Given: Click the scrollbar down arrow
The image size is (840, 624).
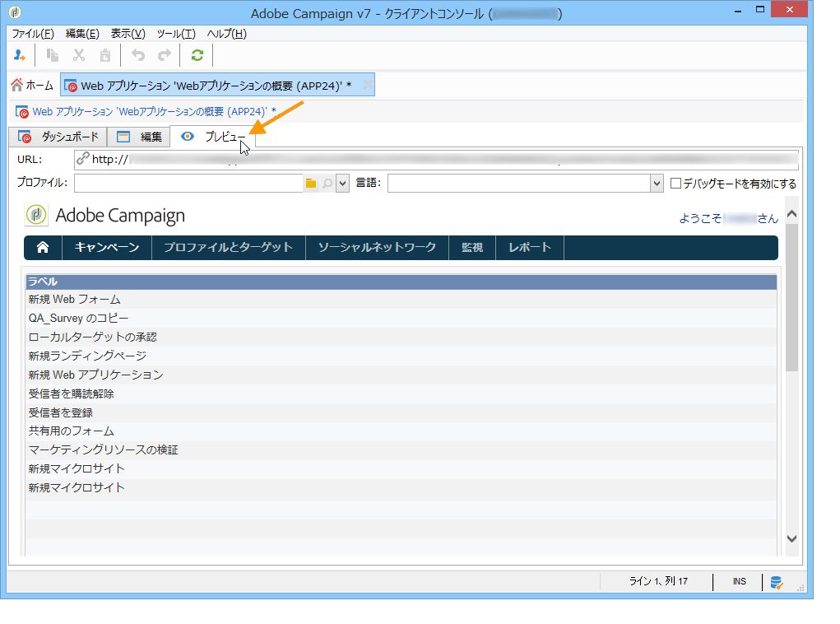Looking at the screenshot, I should pyautogui.click(x=791, y=538).
